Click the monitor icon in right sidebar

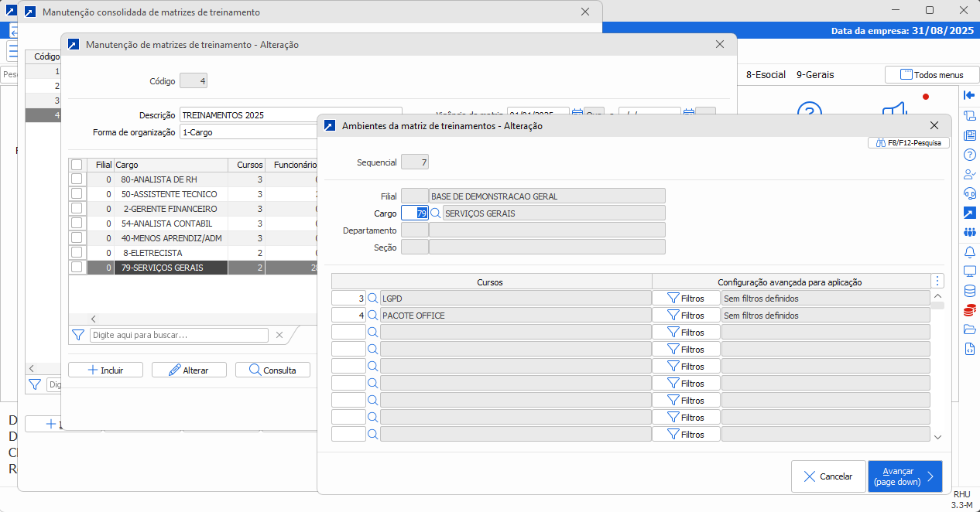[969, 271]
